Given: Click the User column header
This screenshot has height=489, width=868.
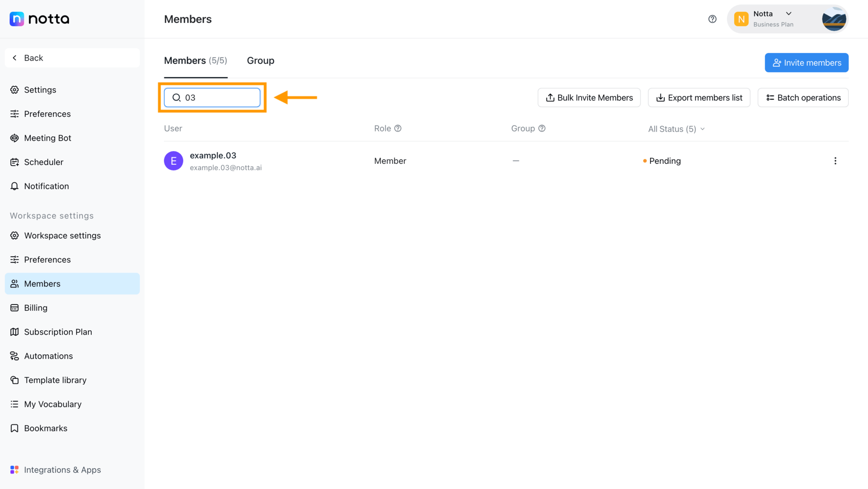Looking at the screenshot, I should click(173, 128).
